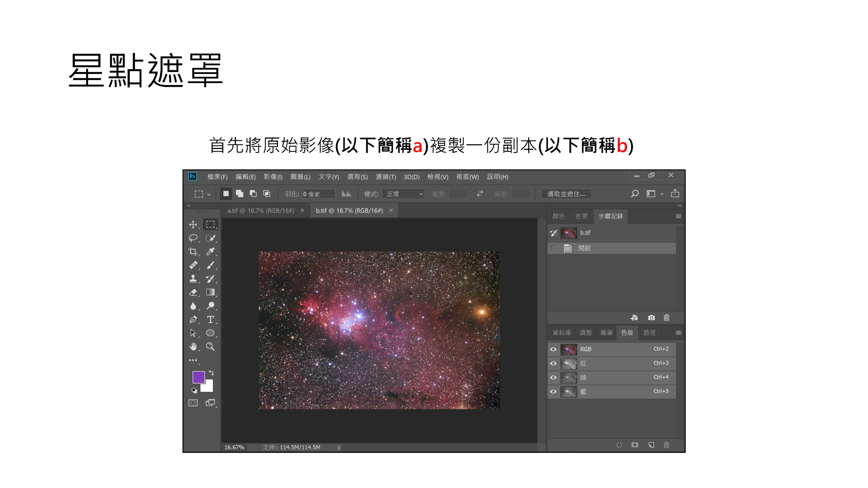Create new document from current state icon
Viewport: 868px width, 488px height.
[634, 318]
